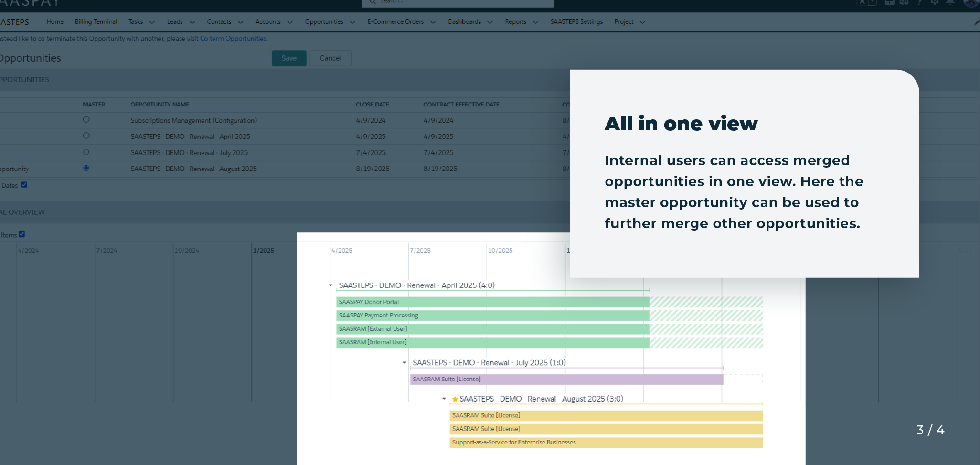Open the Opportunities navigation tab

point(324,22)
